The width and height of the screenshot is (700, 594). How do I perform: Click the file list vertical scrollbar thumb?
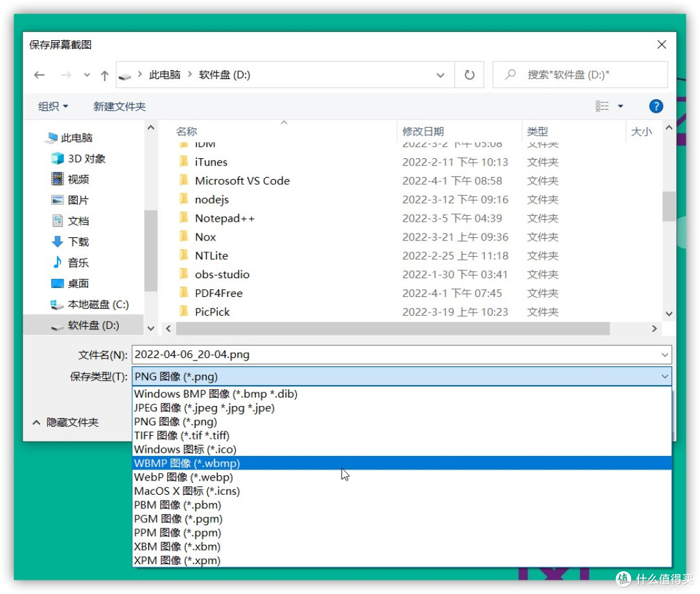click(x=668, y=206)
